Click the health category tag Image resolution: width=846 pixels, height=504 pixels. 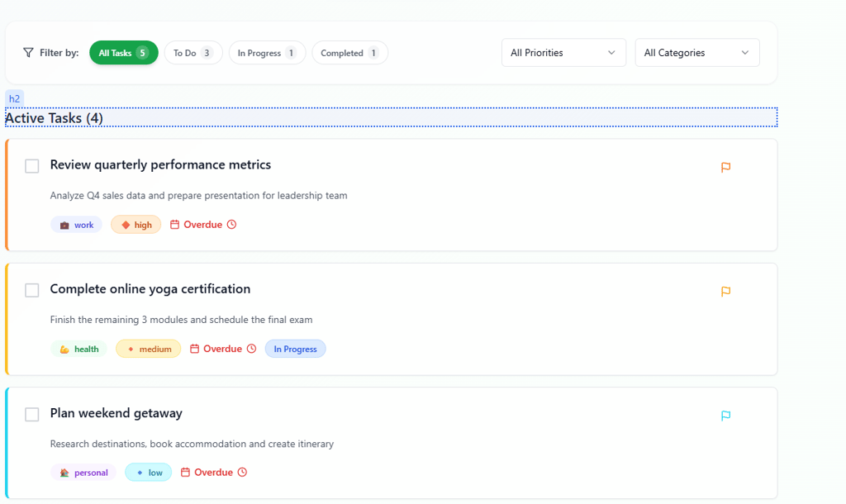(x=78, y=349)
